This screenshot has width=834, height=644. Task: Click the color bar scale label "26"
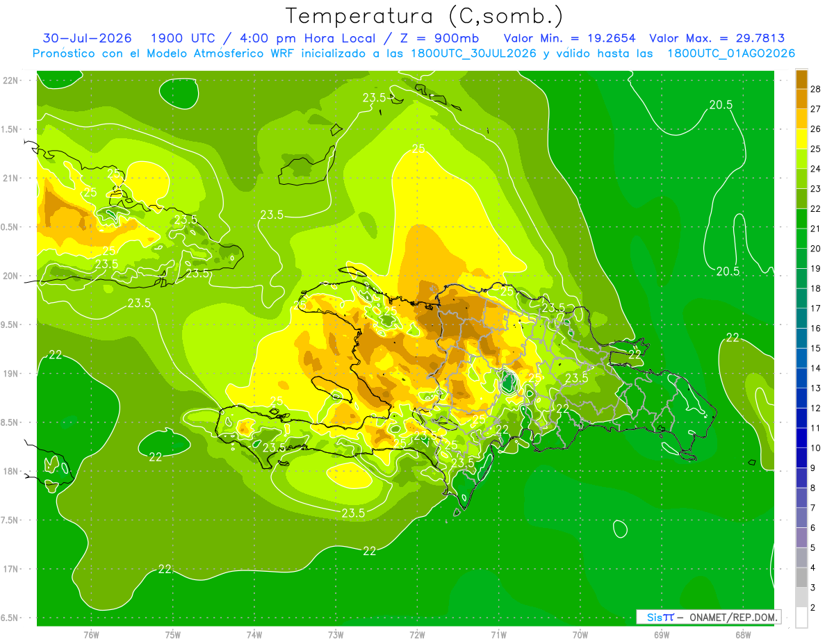pos(816,129)
